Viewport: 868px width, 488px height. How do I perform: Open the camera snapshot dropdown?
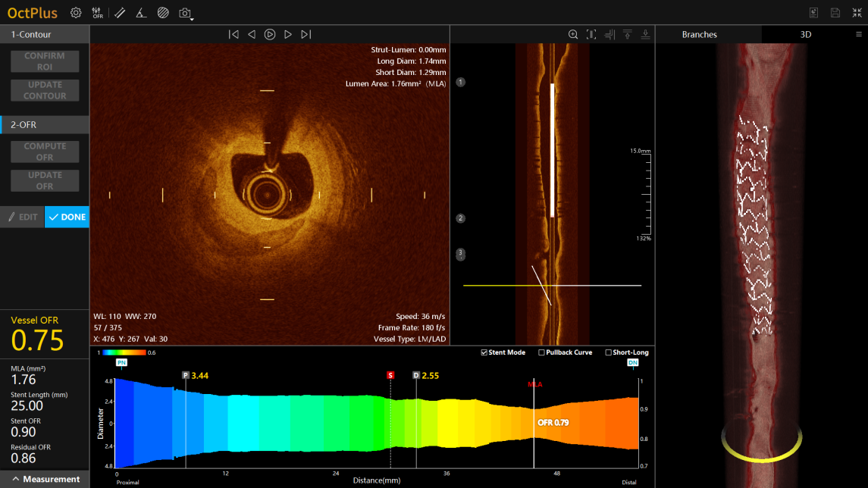tap(186, 13)
